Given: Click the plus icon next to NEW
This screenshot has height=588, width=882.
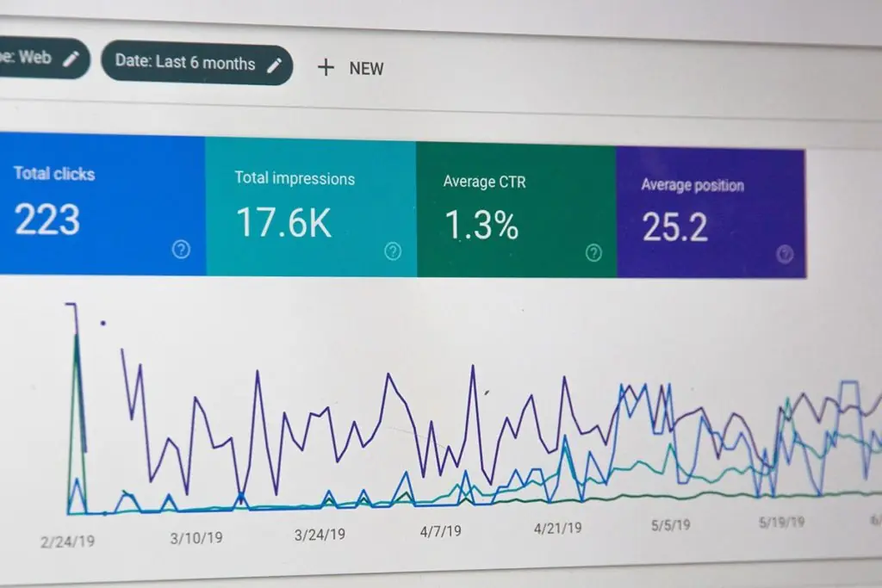Looking at the screenshot, I should [326, 68].
